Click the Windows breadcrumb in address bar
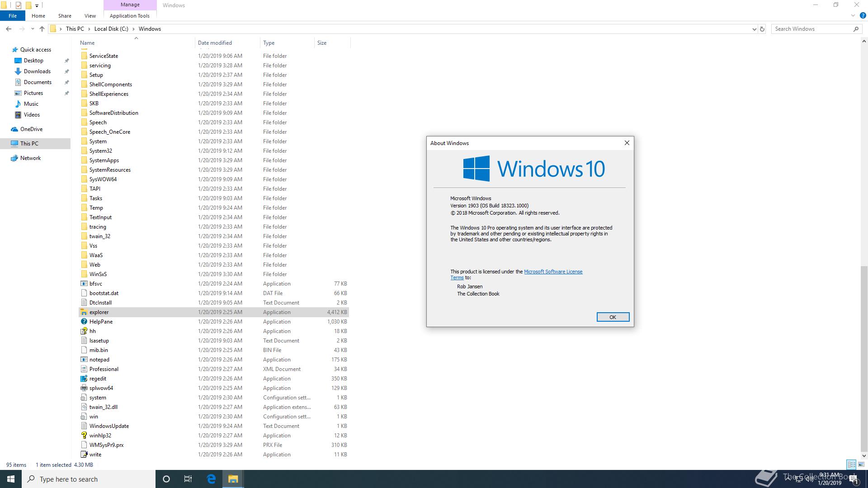 click(150, 29)
